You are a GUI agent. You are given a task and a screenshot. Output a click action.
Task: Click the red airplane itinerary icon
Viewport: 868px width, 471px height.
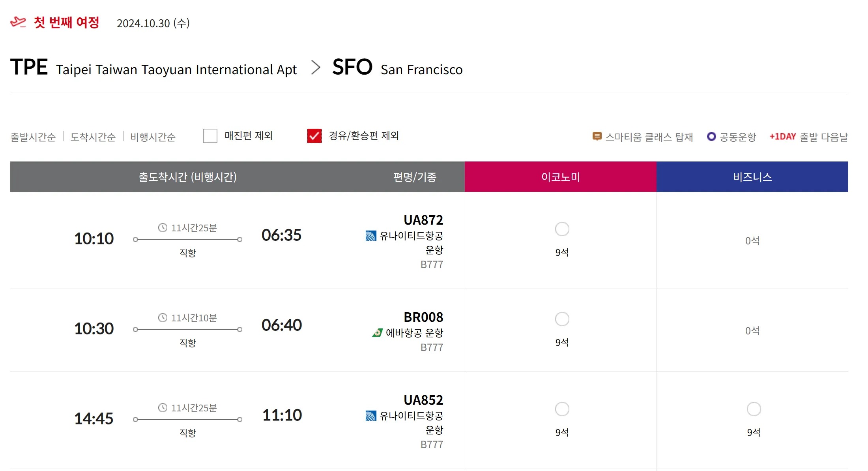tap(18, 22)
